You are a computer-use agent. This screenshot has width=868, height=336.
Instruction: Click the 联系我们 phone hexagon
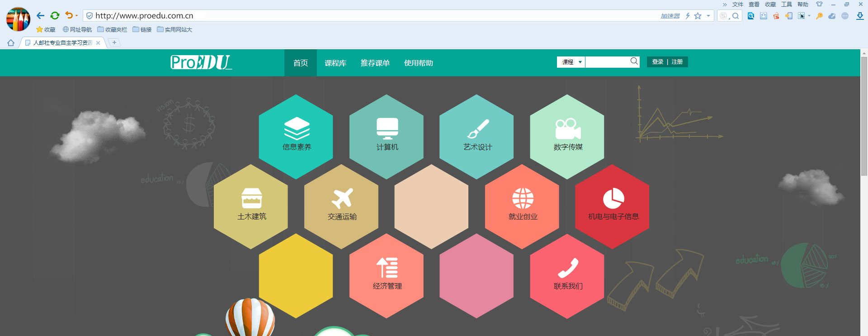(567, 275)
